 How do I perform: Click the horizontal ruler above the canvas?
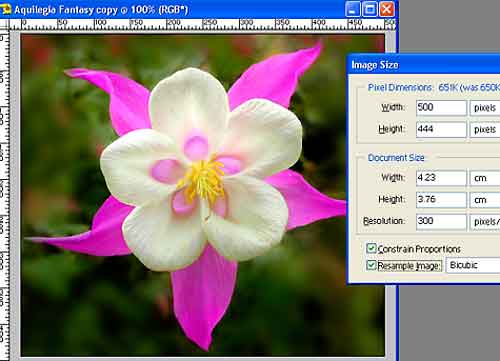click(202, 24)
